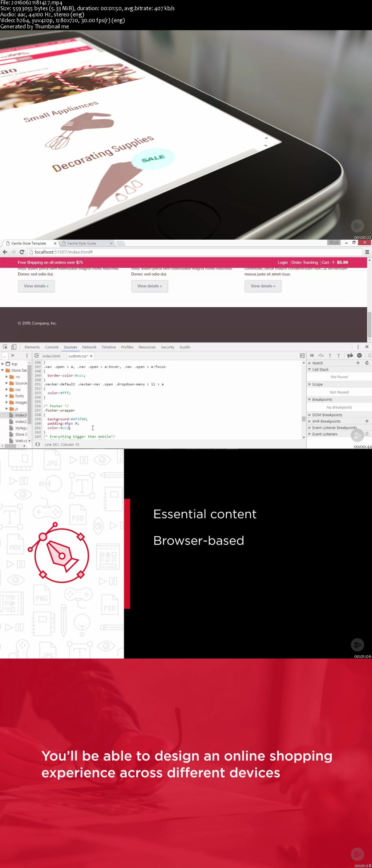The height and width of the screenshot is (868, 372).
Task: Expand the js folder
Action: click(x=7, y=409)
